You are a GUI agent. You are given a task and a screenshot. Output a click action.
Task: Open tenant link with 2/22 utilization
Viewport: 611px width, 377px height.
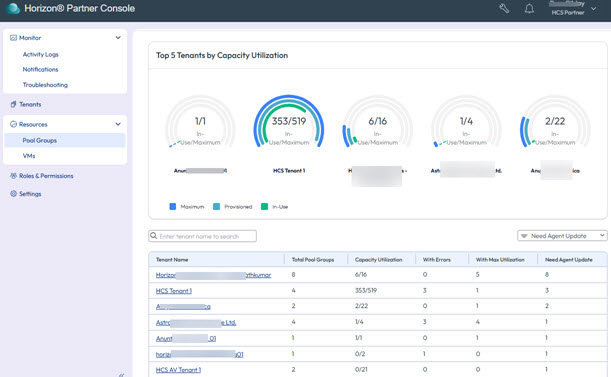pyautogui.click(x=183, y=306)
